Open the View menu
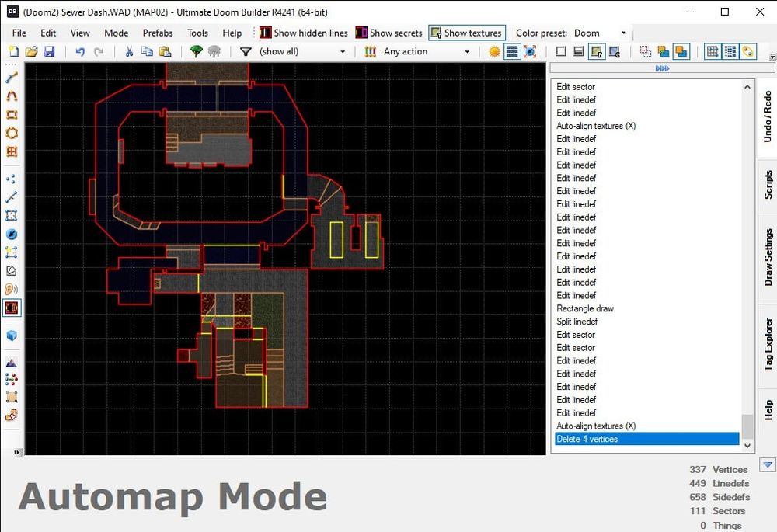 80,33
